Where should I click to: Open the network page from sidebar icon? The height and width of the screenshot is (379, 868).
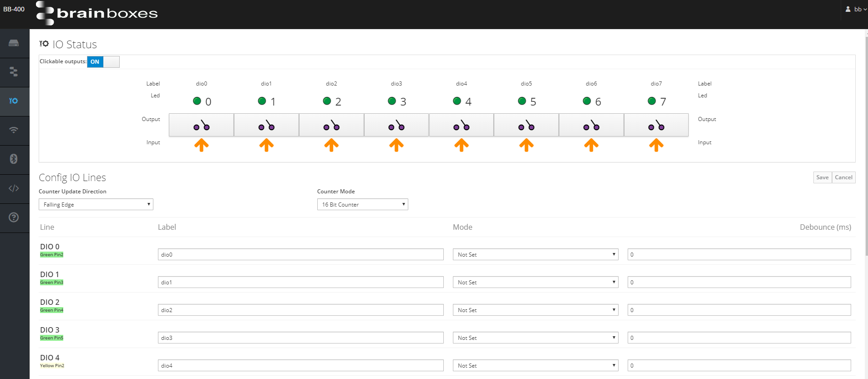pyautogui.click(x=14, y=72)
